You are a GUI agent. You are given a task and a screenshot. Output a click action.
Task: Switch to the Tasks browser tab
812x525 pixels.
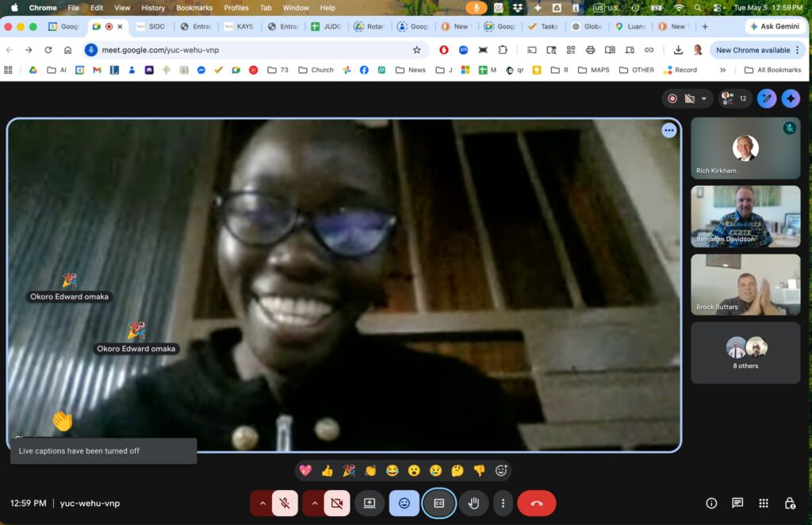[544, 26]
